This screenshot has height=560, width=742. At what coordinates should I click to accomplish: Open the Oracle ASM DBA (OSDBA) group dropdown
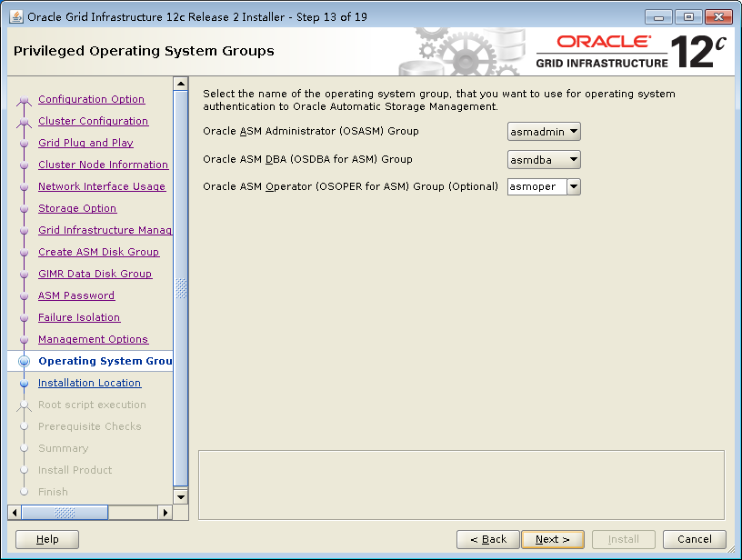544,160
